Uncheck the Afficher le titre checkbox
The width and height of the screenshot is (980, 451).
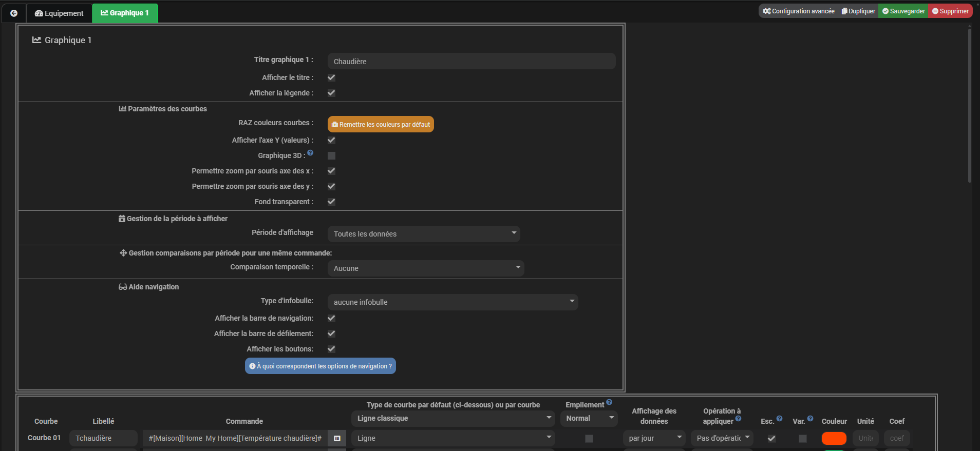(331, 77)
